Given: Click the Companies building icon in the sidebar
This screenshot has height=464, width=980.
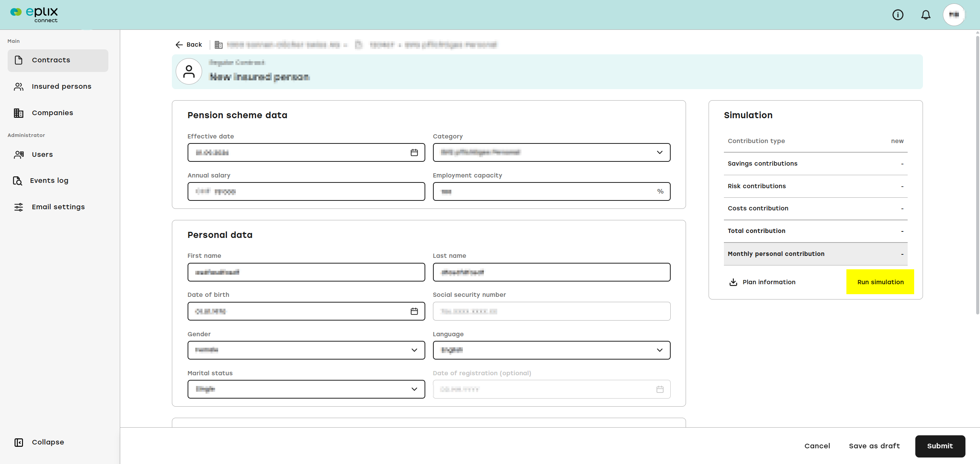Looking at the screenshot, I should tap(19, 113).
